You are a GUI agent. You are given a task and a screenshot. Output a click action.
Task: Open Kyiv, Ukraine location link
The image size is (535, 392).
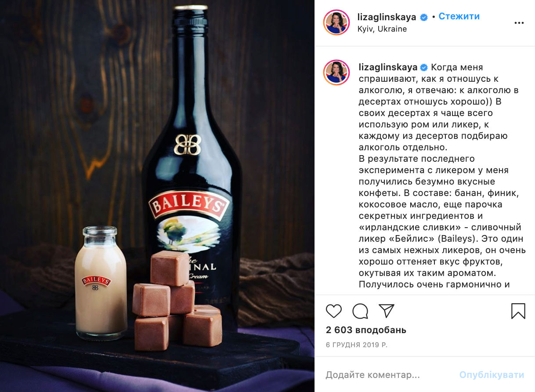(x=383, y=29)
